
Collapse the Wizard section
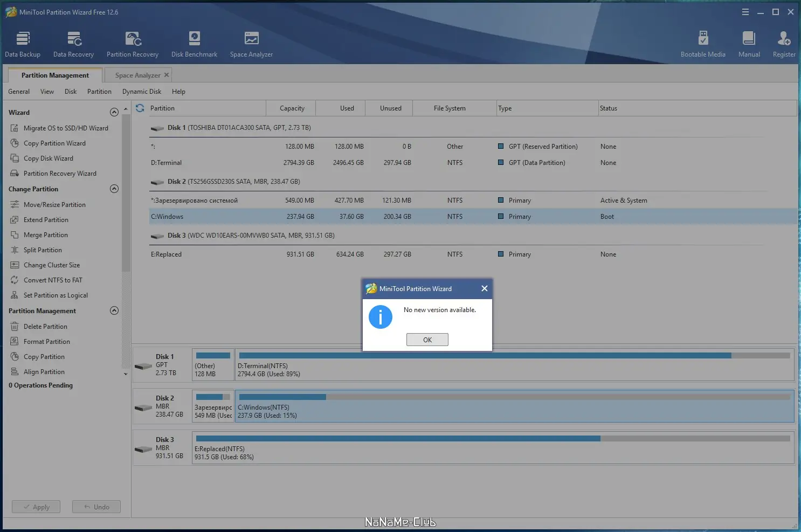(x=114, y=112)
